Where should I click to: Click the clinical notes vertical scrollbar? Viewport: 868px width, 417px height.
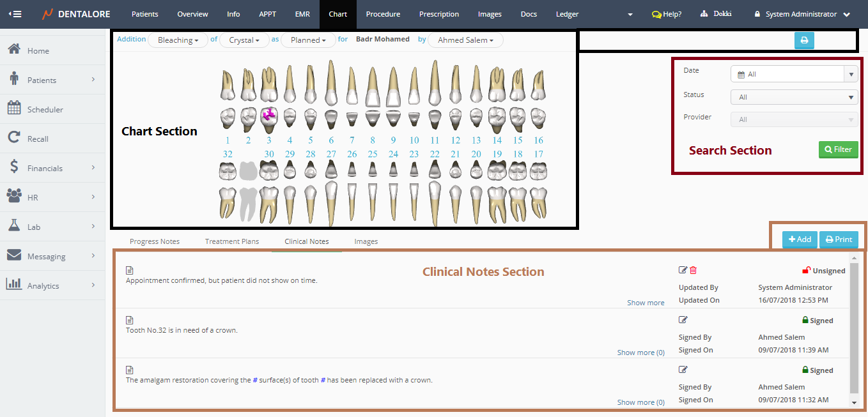[854, 326]
